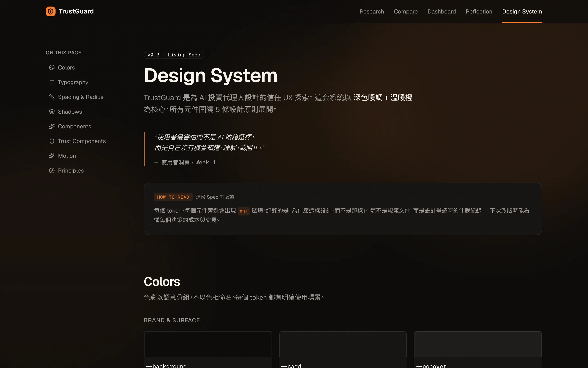Jump to the Components section link
This screenshot has width=588, height=368.
coord(74,126)
